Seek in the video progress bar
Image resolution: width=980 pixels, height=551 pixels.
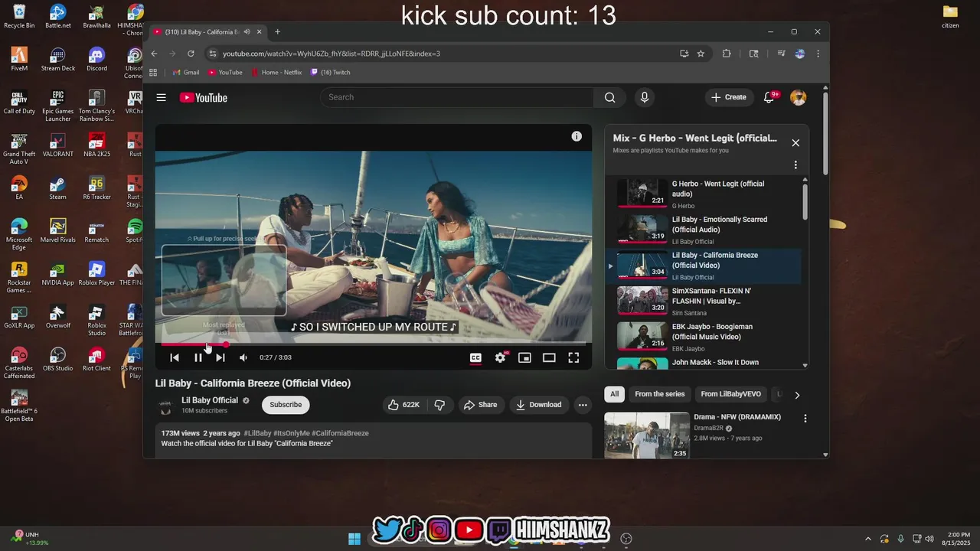(x=373, y=344)
